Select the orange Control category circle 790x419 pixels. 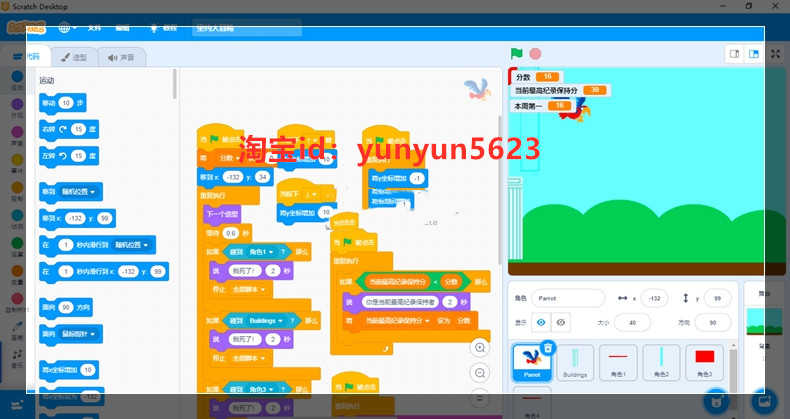[x=17, y=187]
